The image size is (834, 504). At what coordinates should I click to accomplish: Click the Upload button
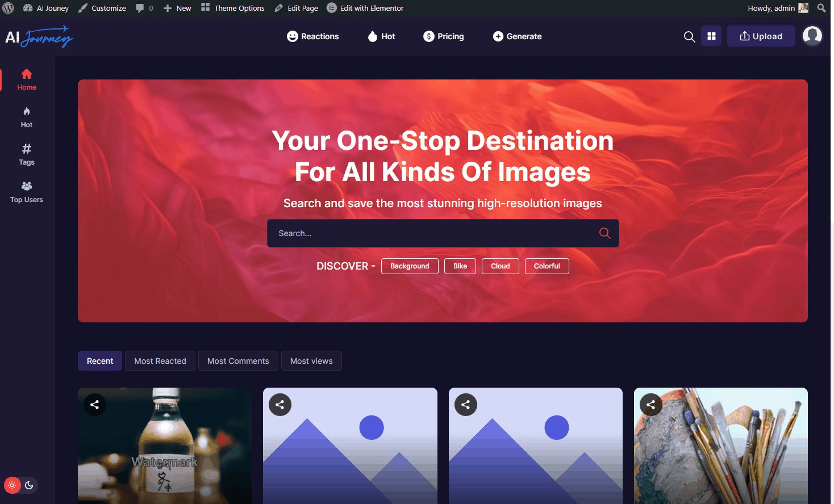pos(761,36)
